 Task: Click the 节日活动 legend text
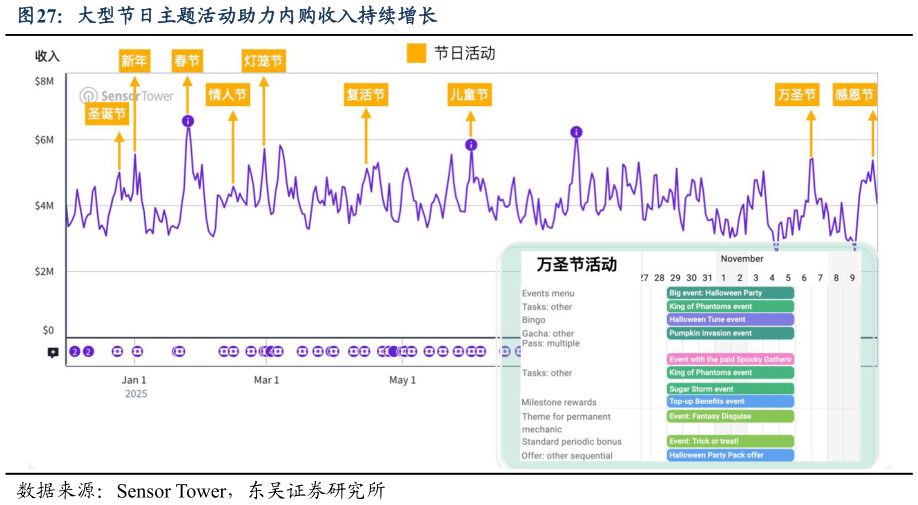465,53
